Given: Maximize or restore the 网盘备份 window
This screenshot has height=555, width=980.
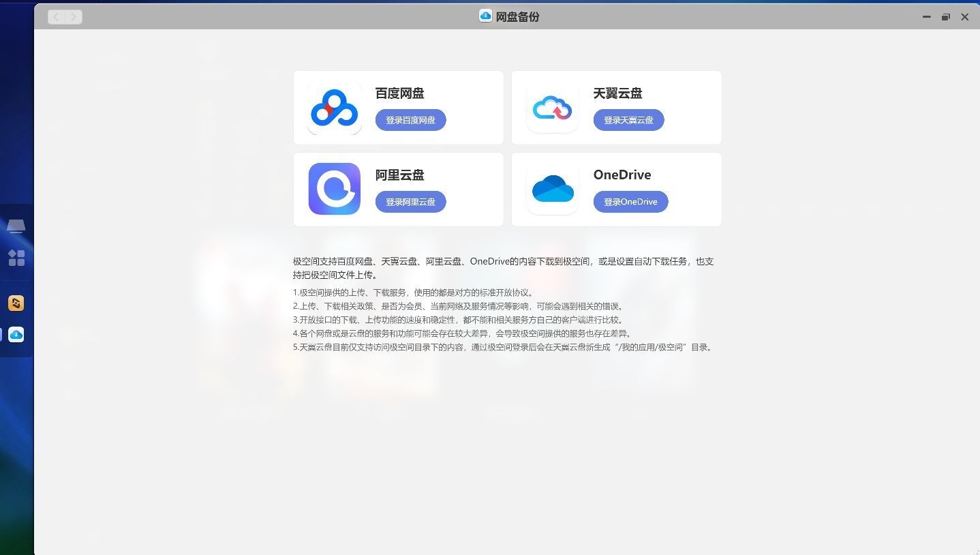Looking at the screenshot, I should [945, 17].
